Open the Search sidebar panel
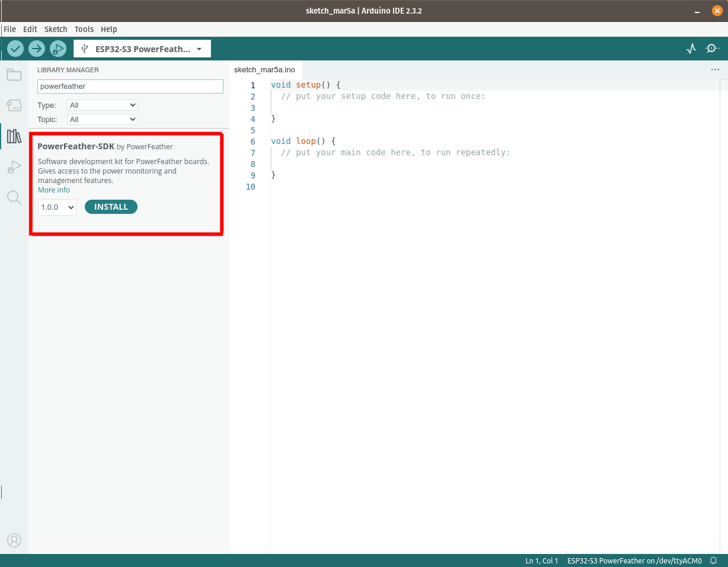This screenshot has width=728, height=567. click(x=14, y=197)
